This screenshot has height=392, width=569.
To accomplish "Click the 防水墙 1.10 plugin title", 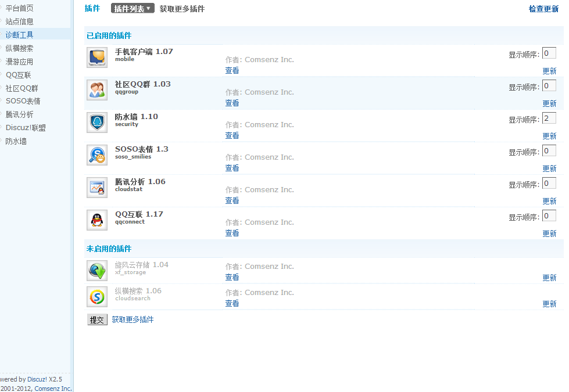I will tap(137, 117).
